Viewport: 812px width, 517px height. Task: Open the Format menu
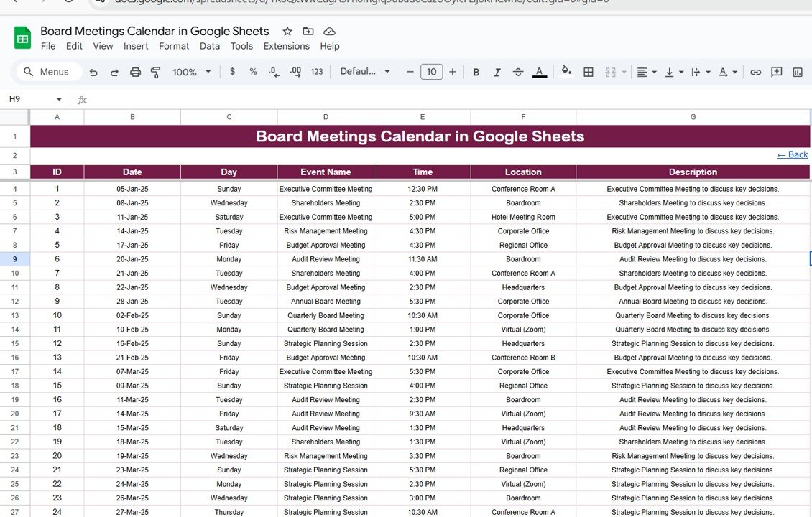coord(174,46)
